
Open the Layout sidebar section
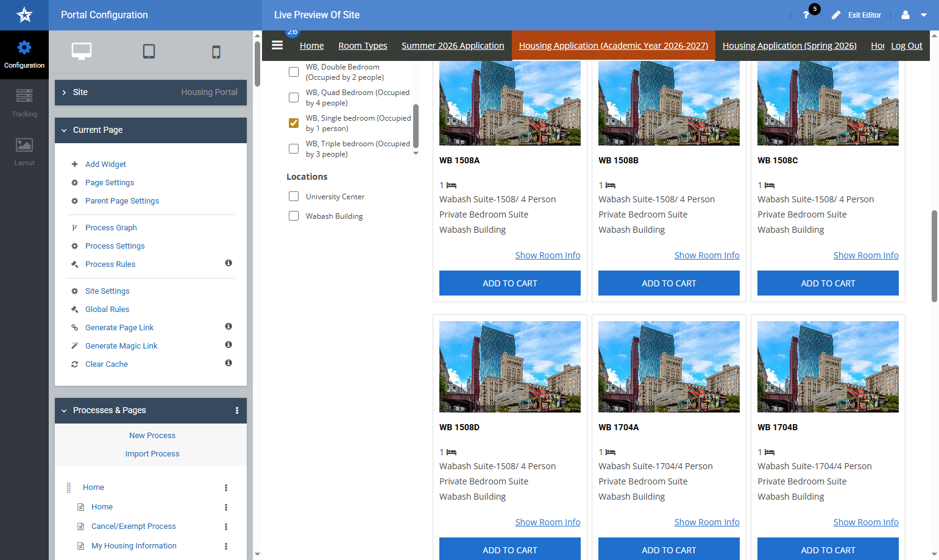point(24,151)
